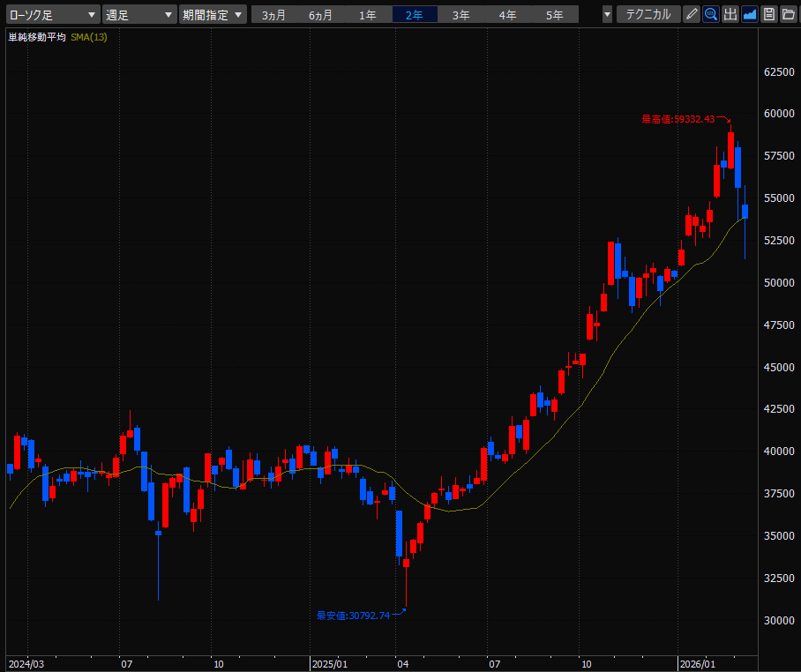
Task: Click the 2024/03 date axis label
Action: click(26, 664)
